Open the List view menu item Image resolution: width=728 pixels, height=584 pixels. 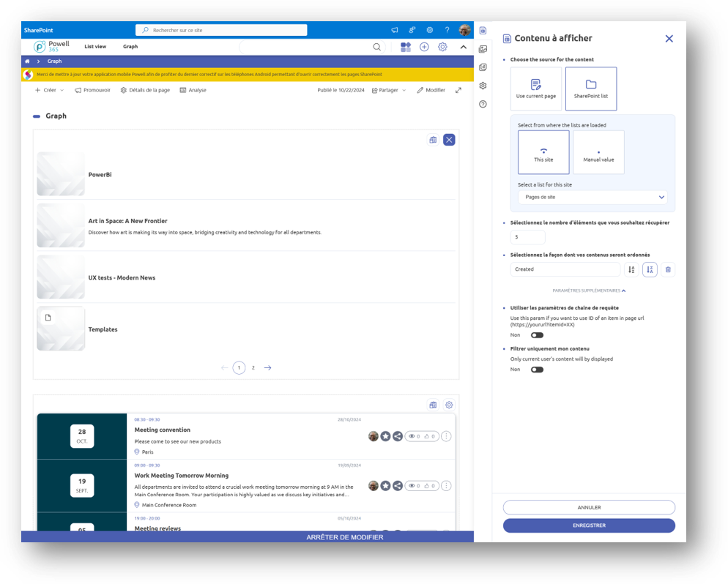[x=95, y=47]
